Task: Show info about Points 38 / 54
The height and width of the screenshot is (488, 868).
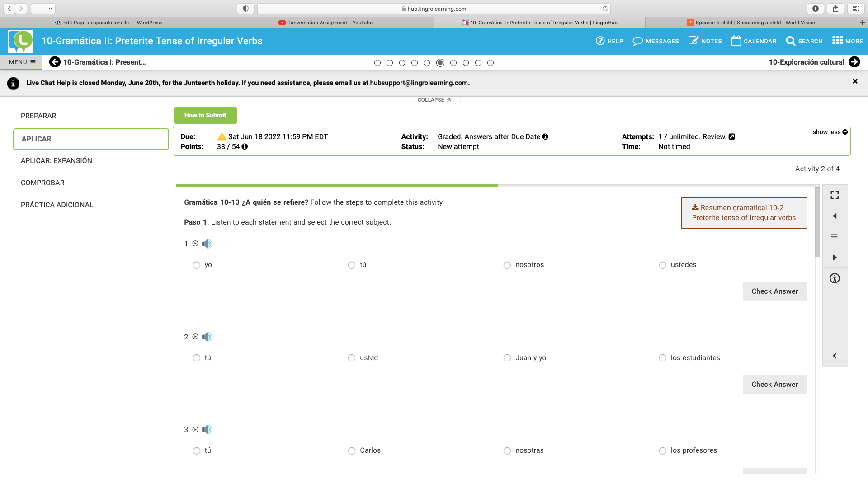Action: (245, 147)
